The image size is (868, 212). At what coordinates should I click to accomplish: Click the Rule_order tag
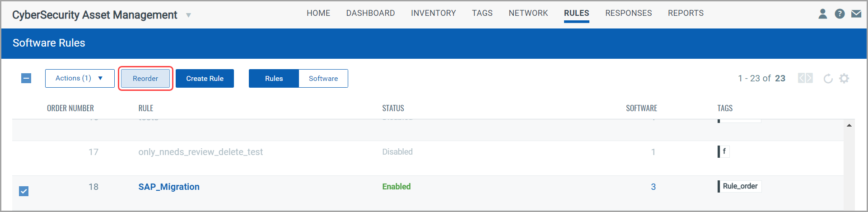pos(740,186)
